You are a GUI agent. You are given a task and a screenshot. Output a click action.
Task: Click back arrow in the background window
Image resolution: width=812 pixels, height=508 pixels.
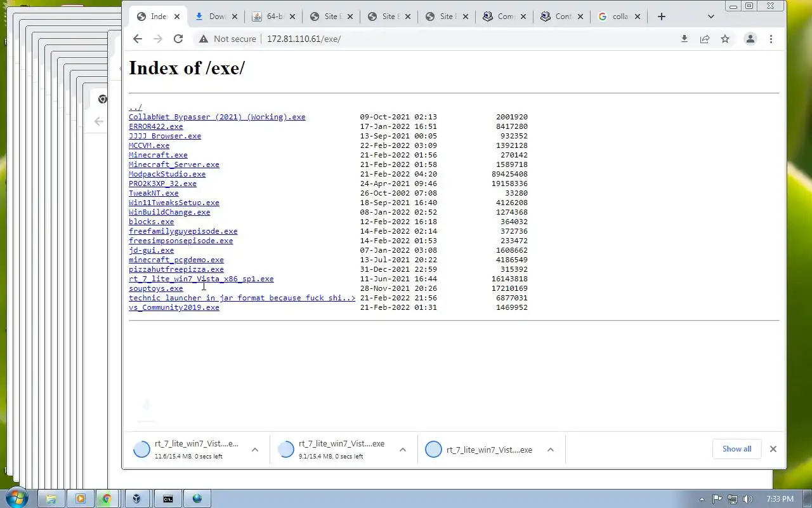point(98,121)
